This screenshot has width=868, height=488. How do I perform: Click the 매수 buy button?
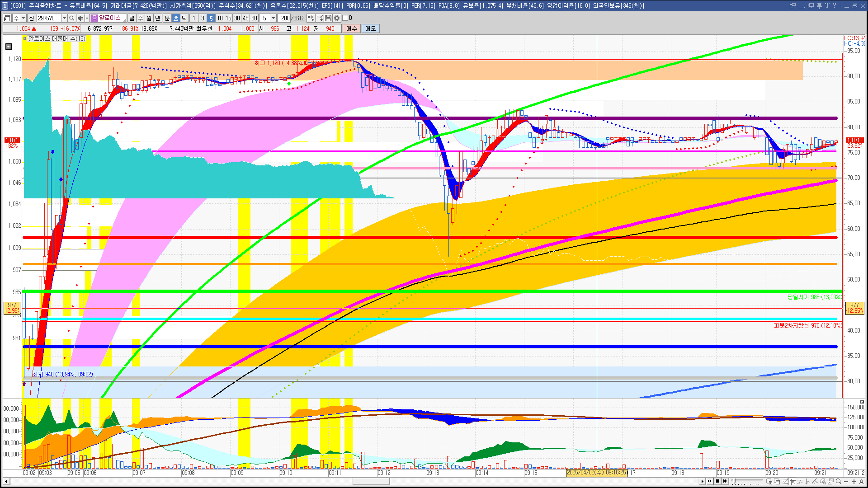pos(352,28)
